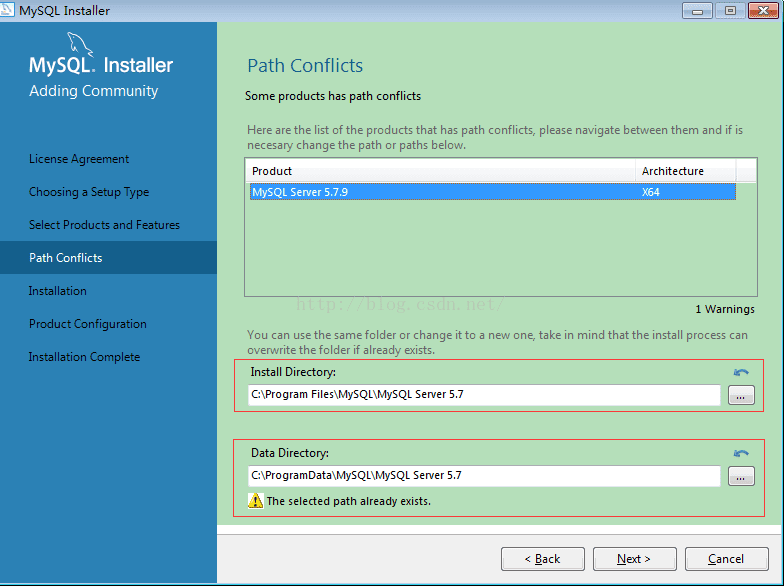
Task: Click the yellow warning icon below Data Directory
Action: (256, 501)
